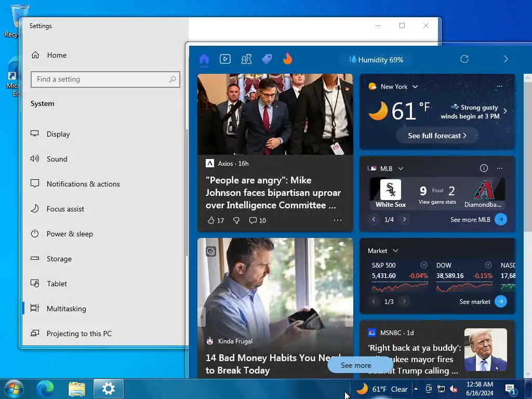
Task: Launch Microsoft Edge from taskbar
Action: [x=45, y=389]
